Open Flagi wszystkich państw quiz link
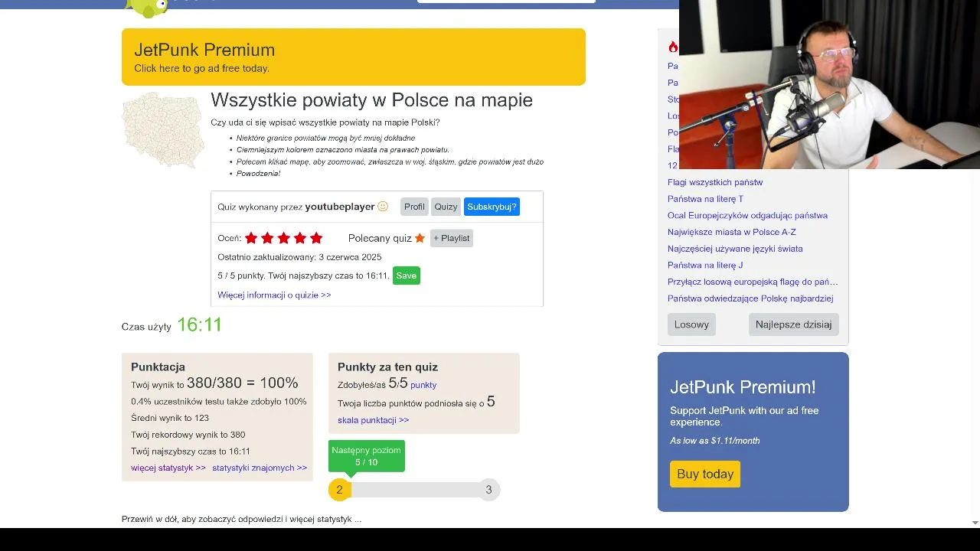 click(715, 182)
